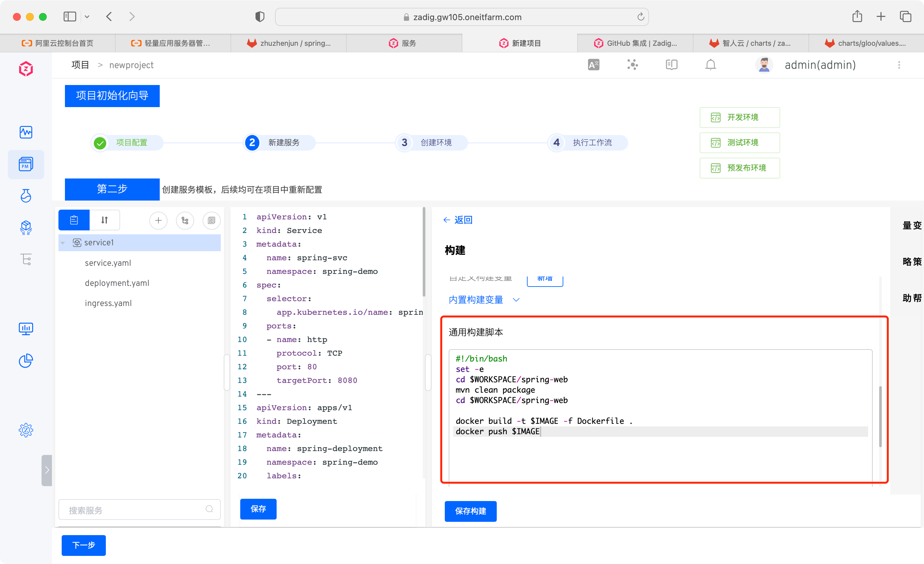Select the 测试环境 environment button
This screenshot has width=924, height=564.
(740, 143)
